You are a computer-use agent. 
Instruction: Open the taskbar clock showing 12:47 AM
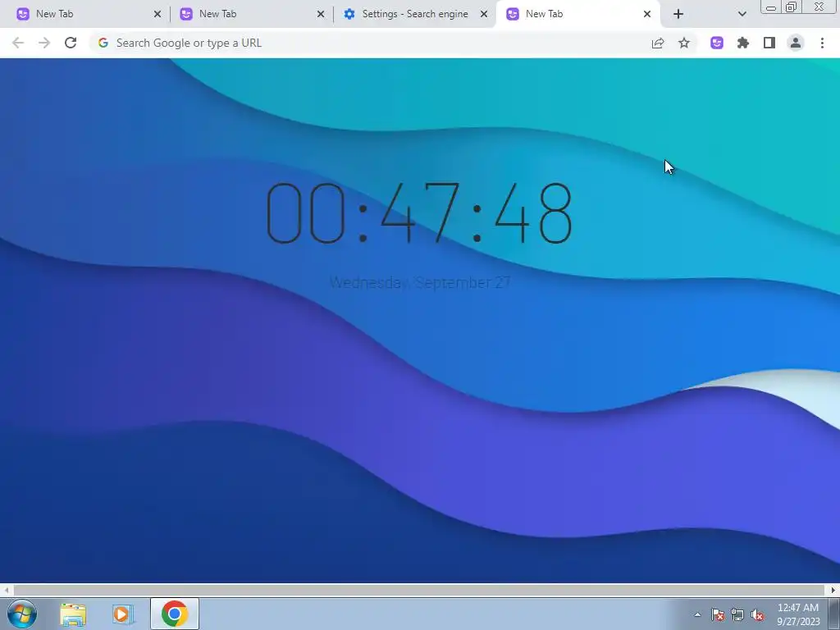(x=797, y=614)
